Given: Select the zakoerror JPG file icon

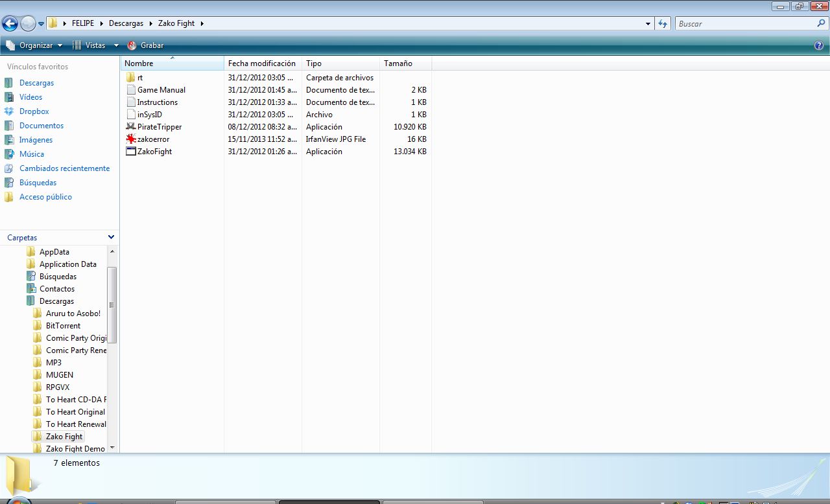Looking at the screenshot, I should (131, 139).
